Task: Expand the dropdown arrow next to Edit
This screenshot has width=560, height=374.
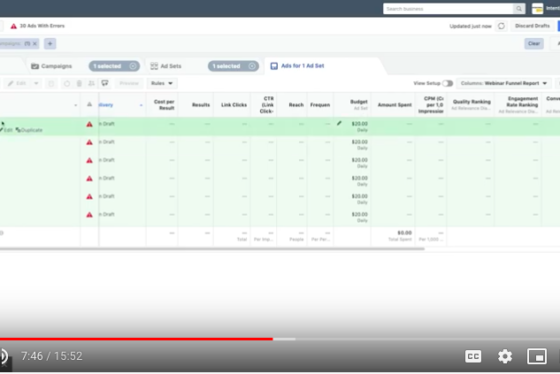Action: pyautogui.click(x=36, y=83)
